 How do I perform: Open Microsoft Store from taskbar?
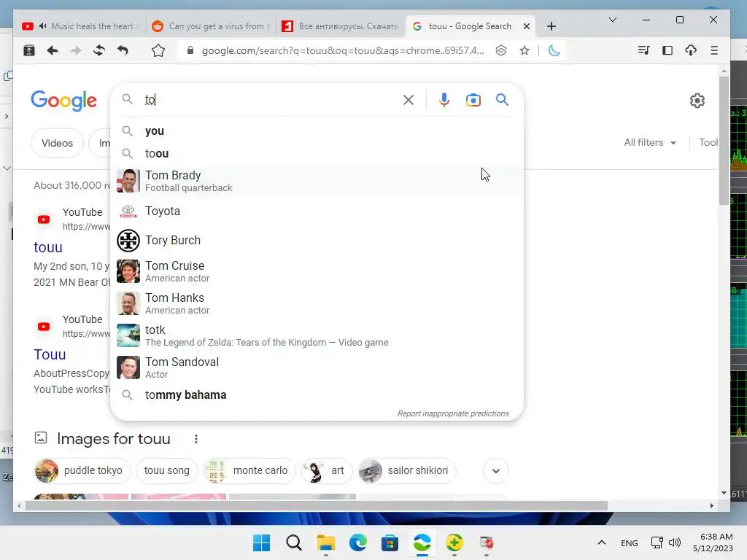coord(390,542)
